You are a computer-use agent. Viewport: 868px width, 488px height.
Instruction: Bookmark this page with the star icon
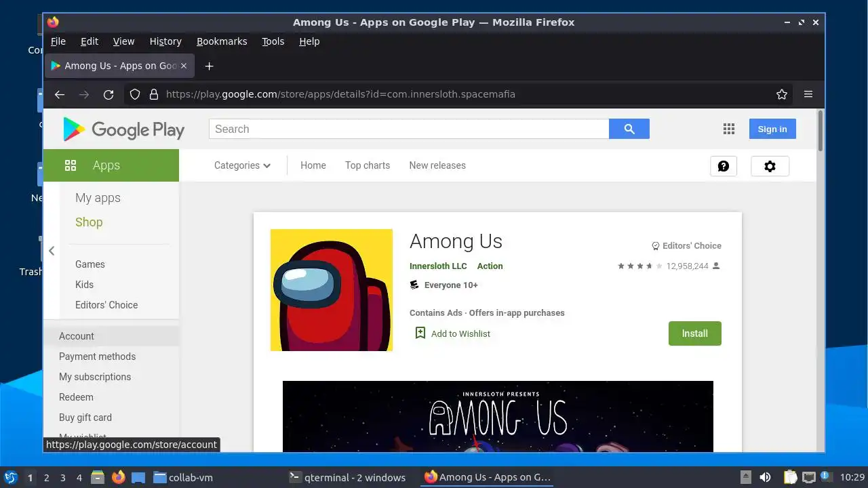click(782, 94)
